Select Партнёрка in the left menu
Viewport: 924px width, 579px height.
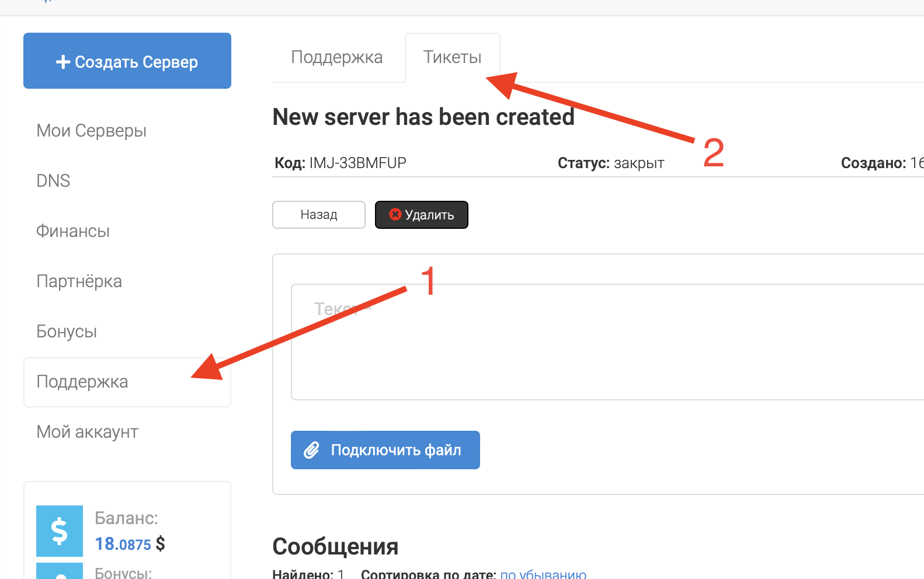(79, 281)
